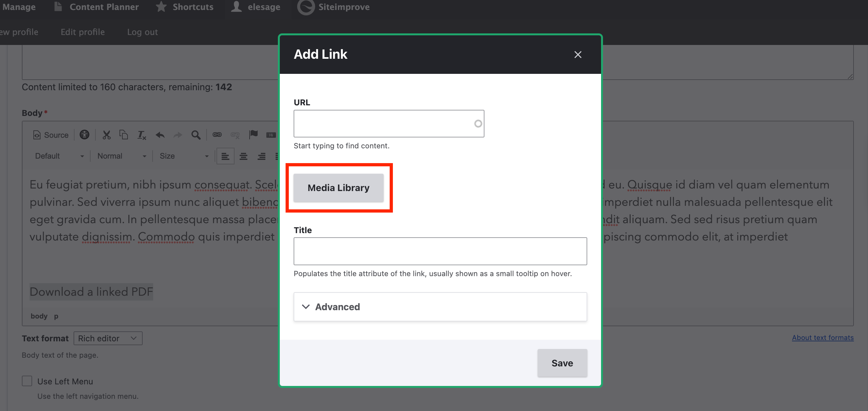Click the Link chain icon
This screenshot has width=868, height=411.
tap(217, 135)
